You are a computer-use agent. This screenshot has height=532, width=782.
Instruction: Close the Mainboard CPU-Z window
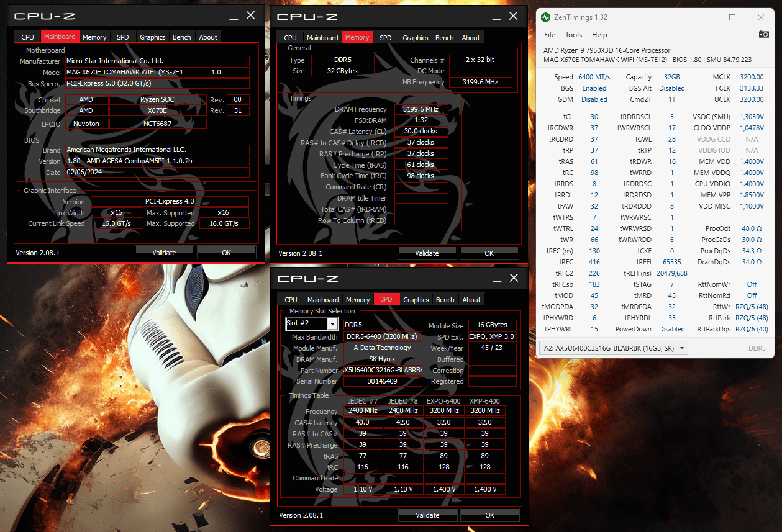[x=250, y=16]
